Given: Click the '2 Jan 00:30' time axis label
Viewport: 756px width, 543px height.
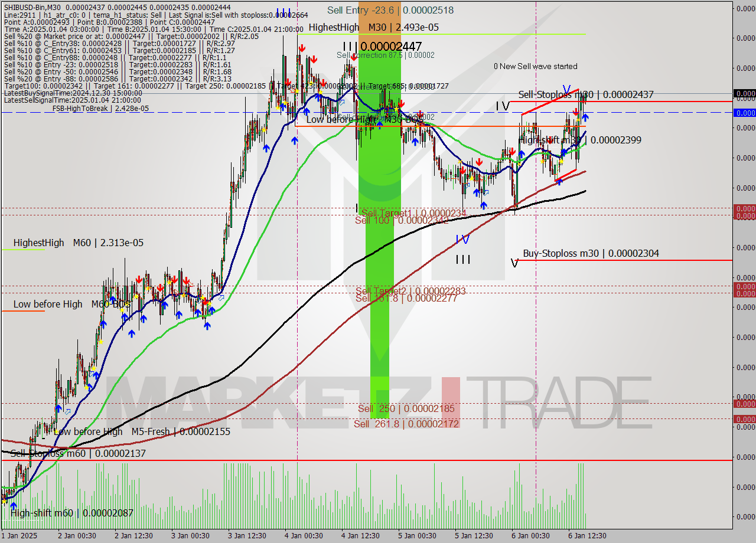Looking at the screenshot, I should (x=76, y=536).
